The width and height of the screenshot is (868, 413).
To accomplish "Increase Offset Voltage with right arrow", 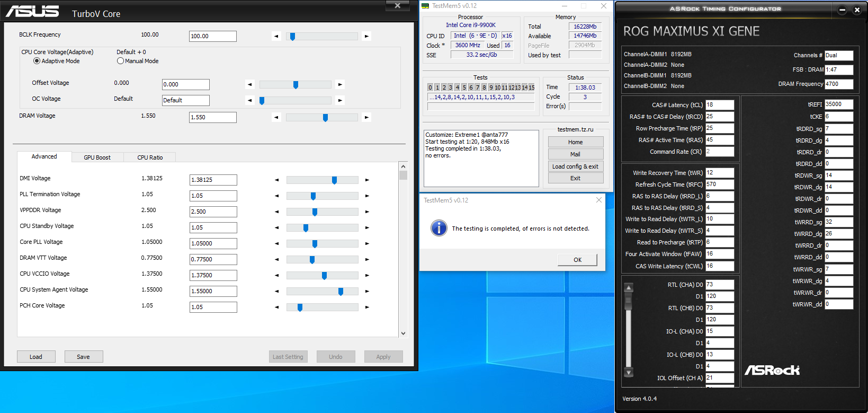I will [x=340, y=84].
